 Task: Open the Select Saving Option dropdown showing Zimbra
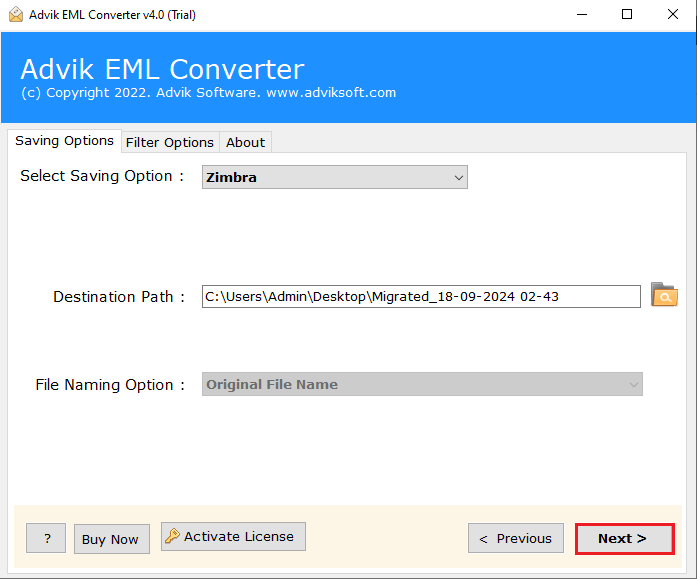tap(335, 177)
